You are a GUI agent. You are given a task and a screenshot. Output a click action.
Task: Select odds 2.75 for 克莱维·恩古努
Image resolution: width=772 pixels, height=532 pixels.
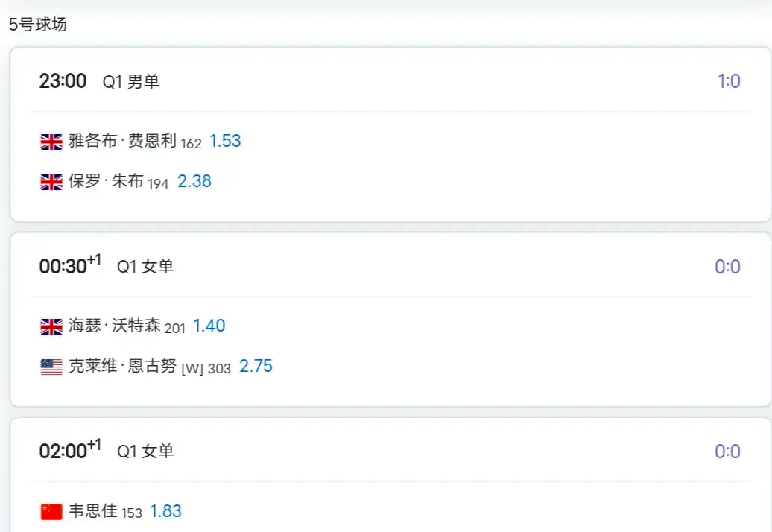(x=256, y=367)
